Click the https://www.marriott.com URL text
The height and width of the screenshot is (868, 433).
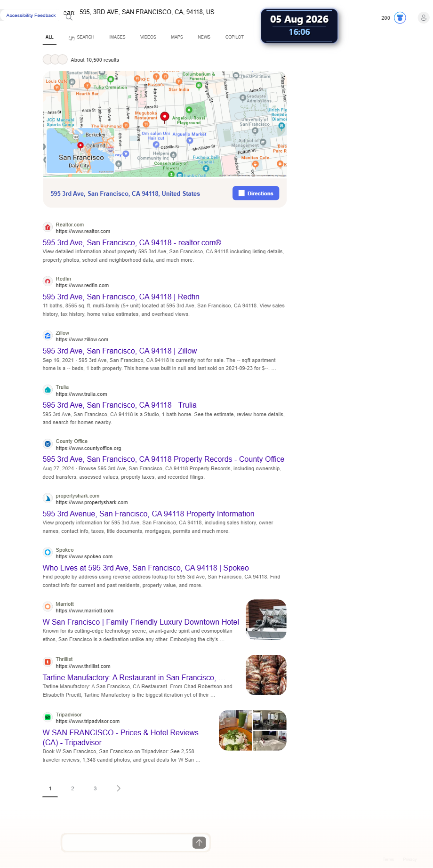pos(85,611)
